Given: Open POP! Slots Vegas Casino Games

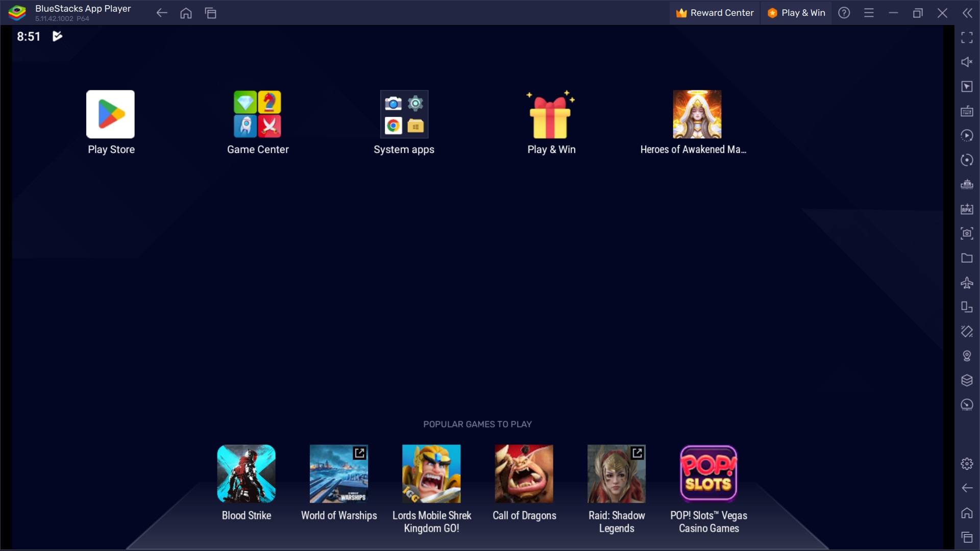Looking at the screenshot, I should [708, 473].
